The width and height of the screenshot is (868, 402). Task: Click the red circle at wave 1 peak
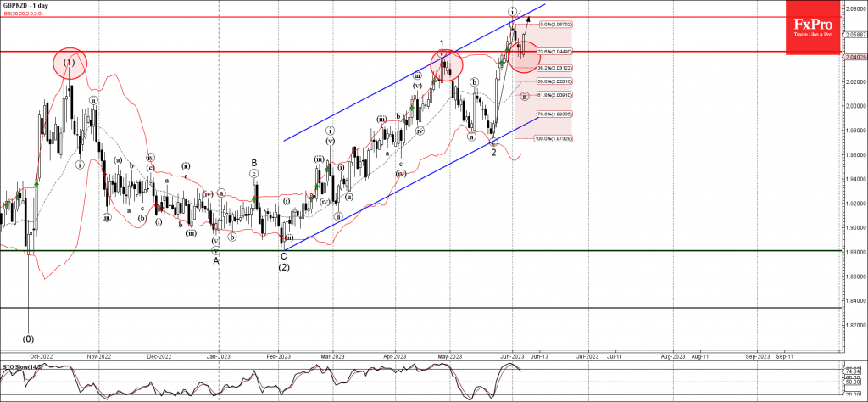[x=445, y=64]
